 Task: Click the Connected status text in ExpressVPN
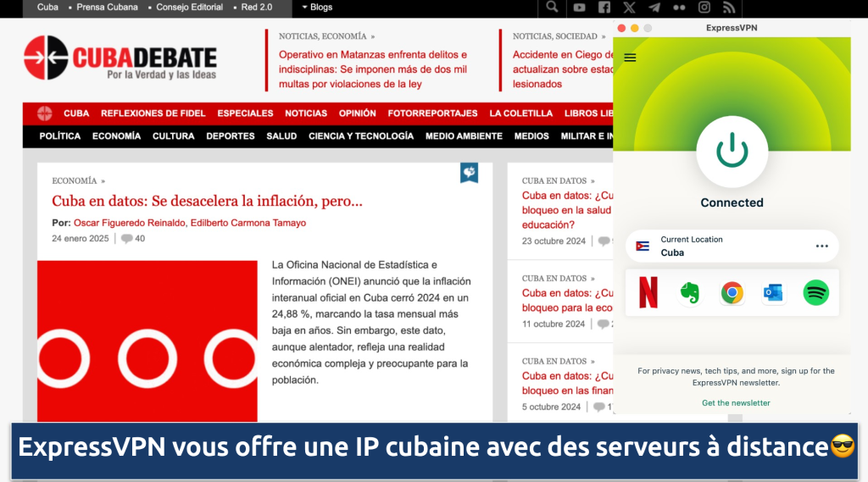(x=732, y=203)
